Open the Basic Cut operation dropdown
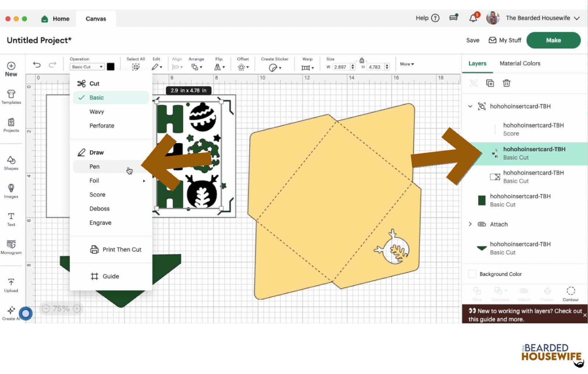 point(87,67)
